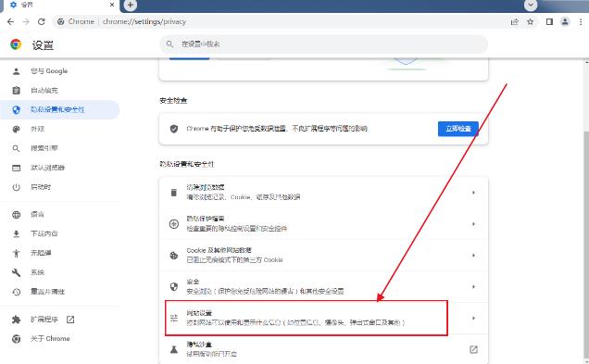
Task: Open 您与 Google sidebar section
Action: click(60, 71)
